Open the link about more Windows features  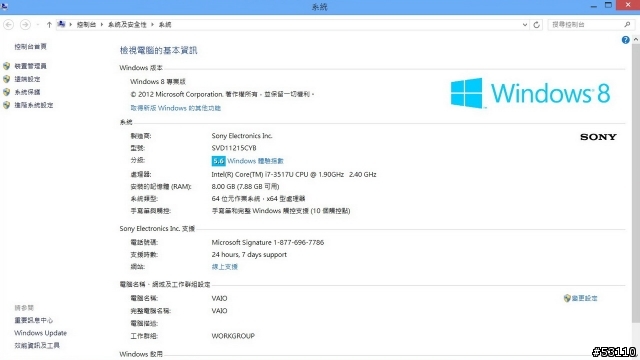(176, 108)
